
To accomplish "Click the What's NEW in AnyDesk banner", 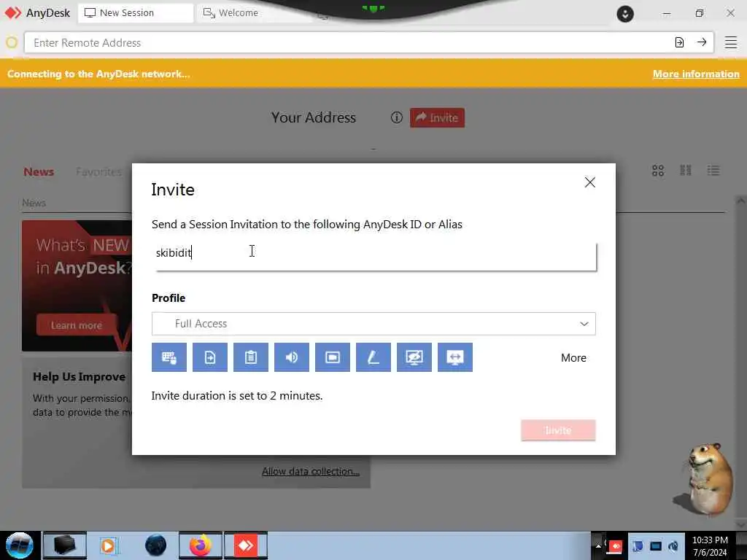I will pyautogui.click(x=77, y=286).
